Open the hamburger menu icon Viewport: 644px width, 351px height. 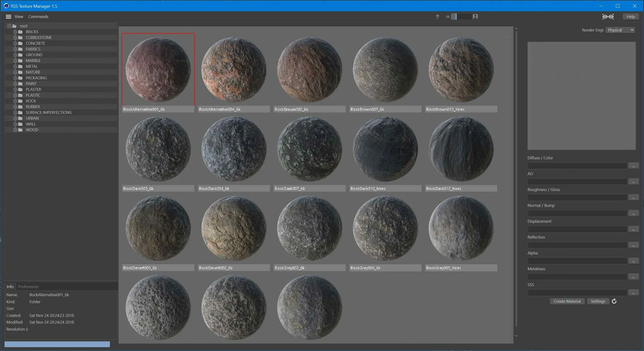(8, 17)
